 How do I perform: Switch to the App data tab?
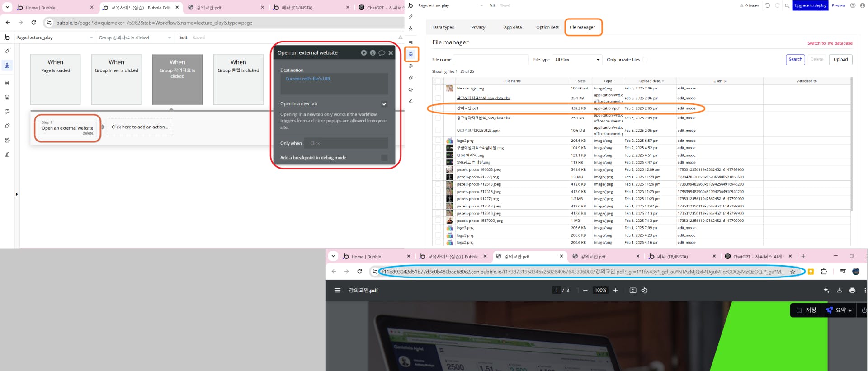pos(513,27)
